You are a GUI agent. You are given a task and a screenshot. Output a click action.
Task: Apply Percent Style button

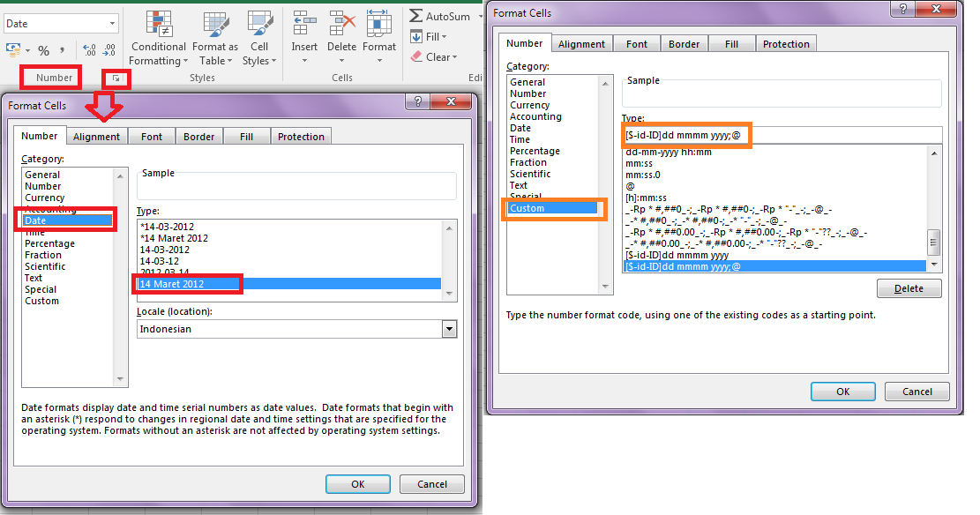pyautogui.click(x=44, y=50)
